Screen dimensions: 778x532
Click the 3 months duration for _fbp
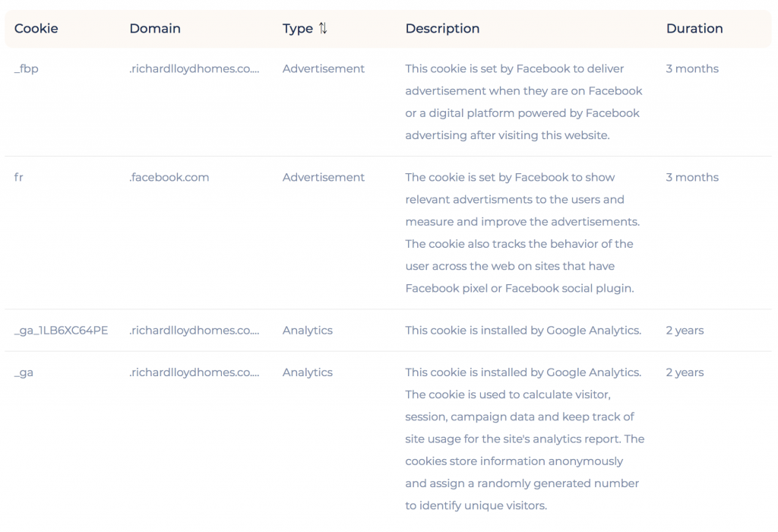point(692,68)
